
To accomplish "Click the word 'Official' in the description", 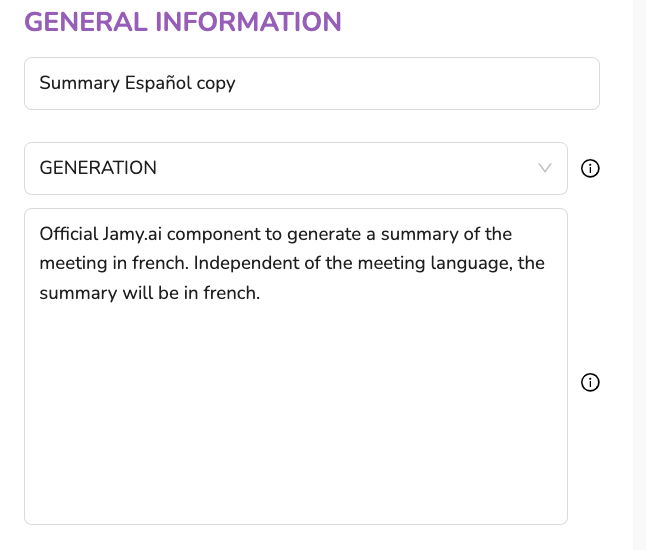I will tap(68, 234).
